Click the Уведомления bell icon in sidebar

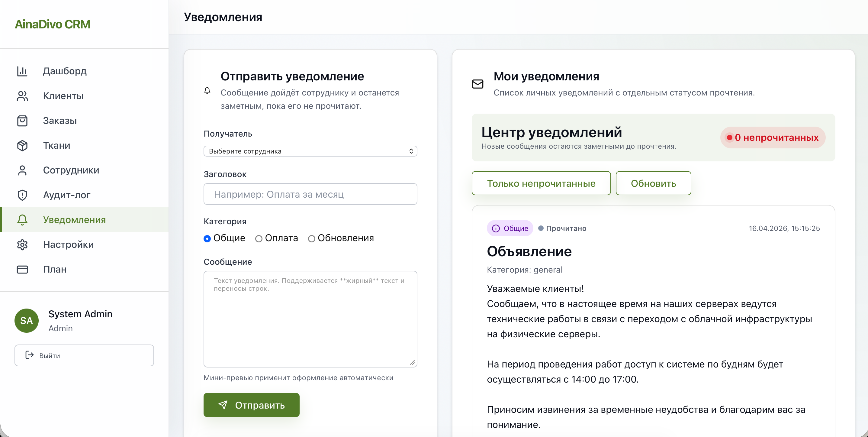(x=22, y=220)
